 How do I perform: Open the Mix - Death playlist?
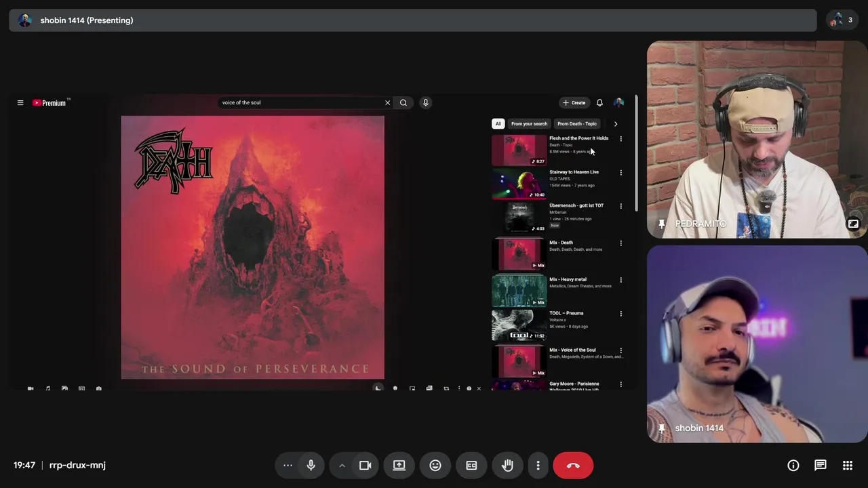coord(561,243)
